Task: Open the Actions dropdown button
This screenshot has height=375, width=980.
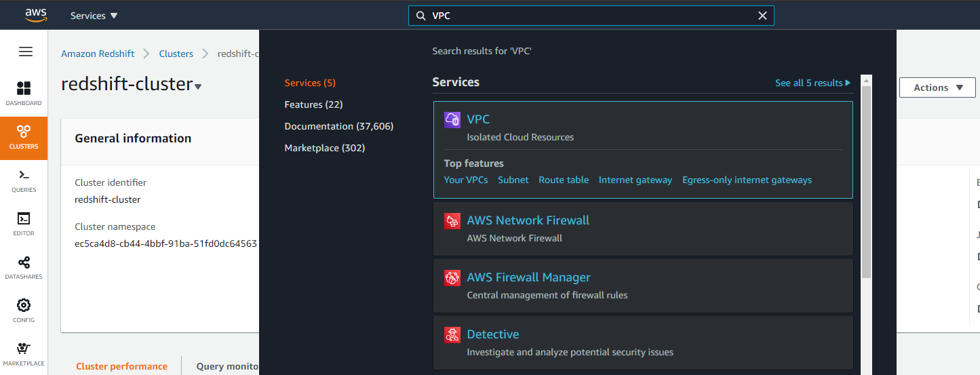Action: [938, 87]
